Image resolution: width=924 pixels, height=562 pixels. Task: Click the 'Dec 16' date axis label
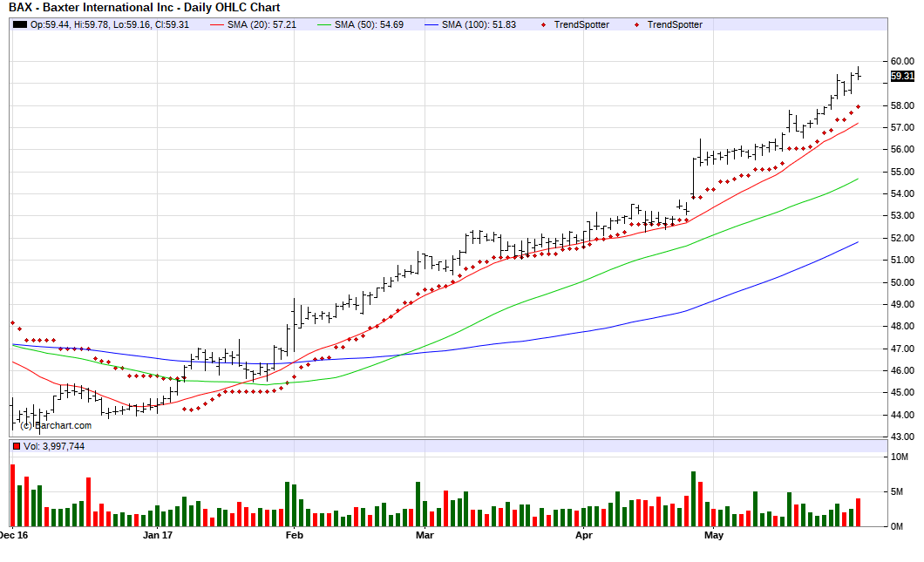[x=14, y=535]
